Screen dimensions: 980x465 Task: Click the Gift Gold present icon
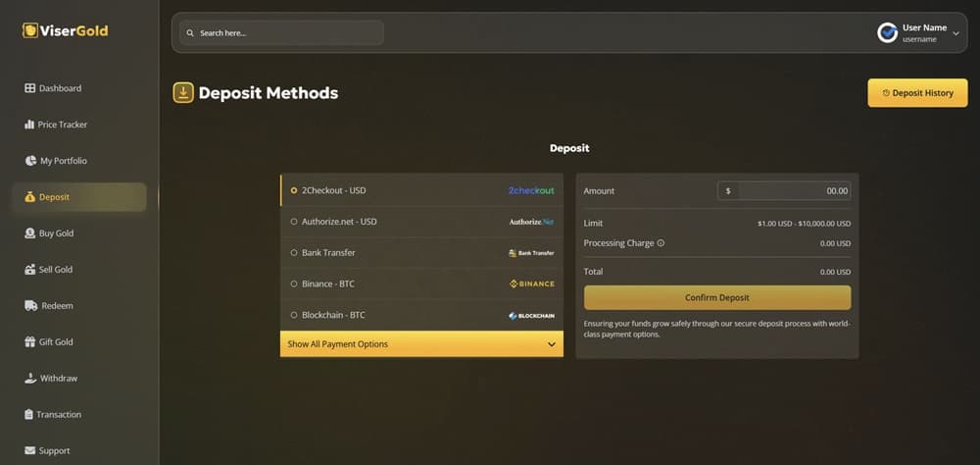(x=30, y=342)
